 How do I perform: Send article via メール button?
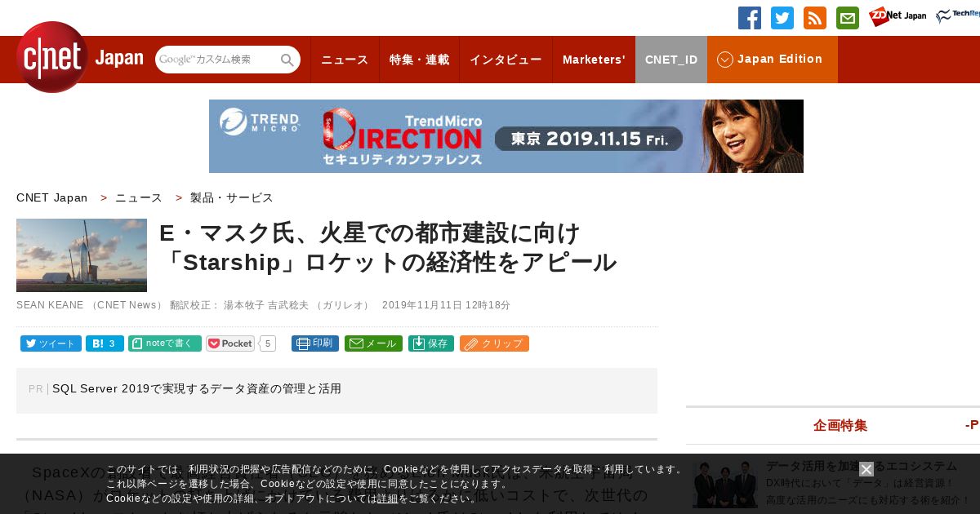373,343
